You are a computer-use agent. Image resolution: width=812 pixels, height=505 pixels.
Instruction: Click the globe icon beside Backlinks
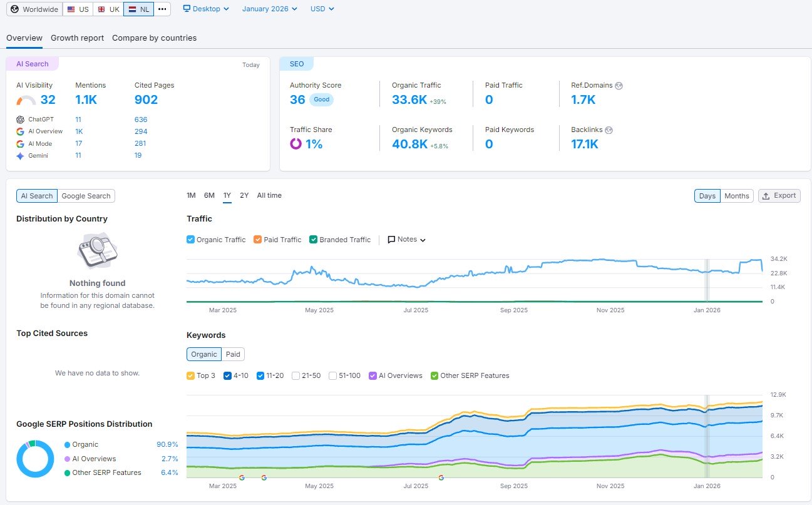pos(609,130)
